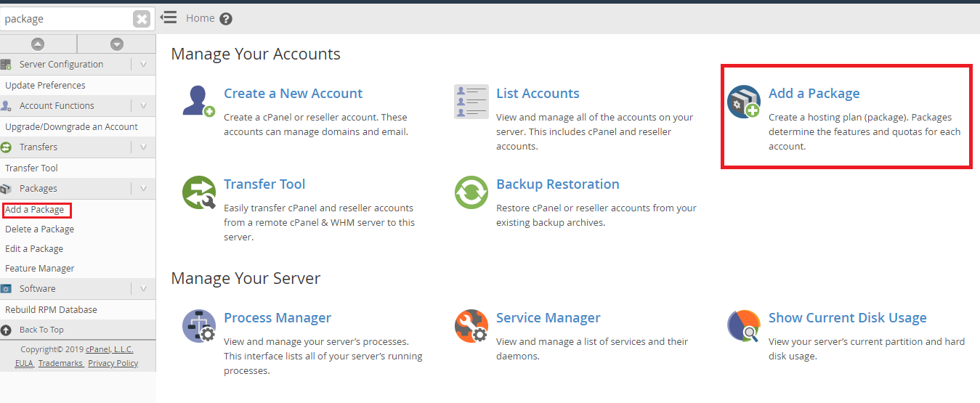The image size is (980, 403).
Task: Click the Backup Restoration icon
Action: (471, 192)
